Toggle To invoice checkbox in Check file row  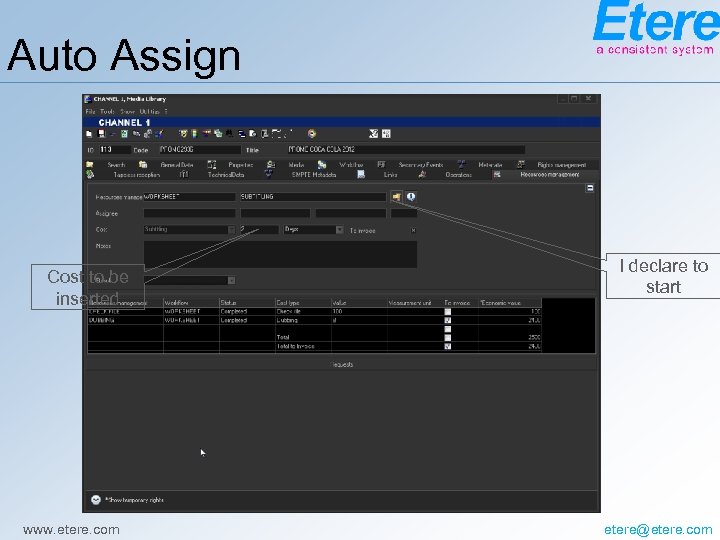tap(448, 312)
